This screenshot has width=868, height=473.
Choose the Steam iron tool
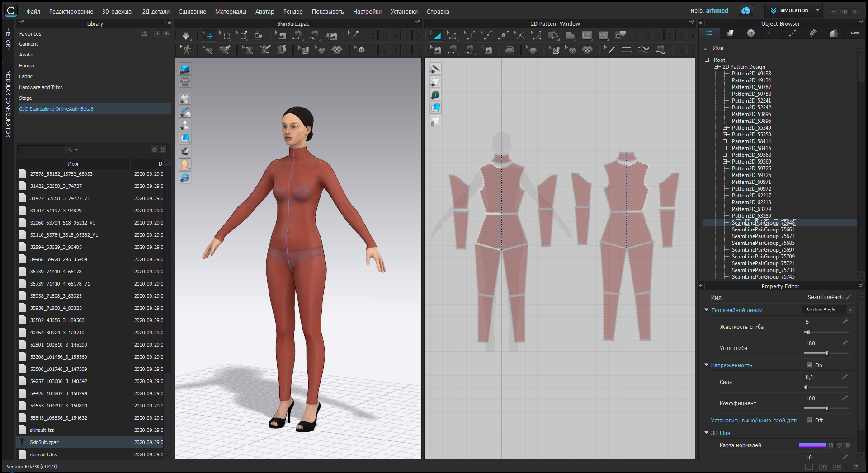(509, 50)
